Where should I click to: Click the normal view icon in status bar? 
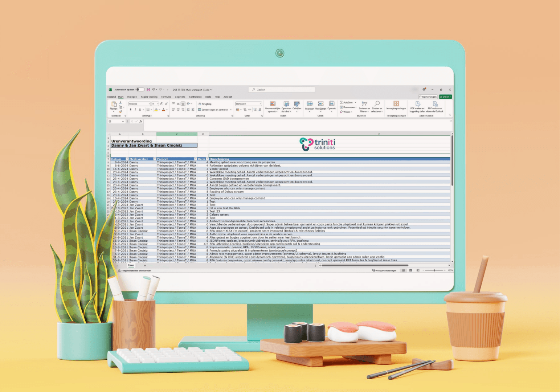403,270
